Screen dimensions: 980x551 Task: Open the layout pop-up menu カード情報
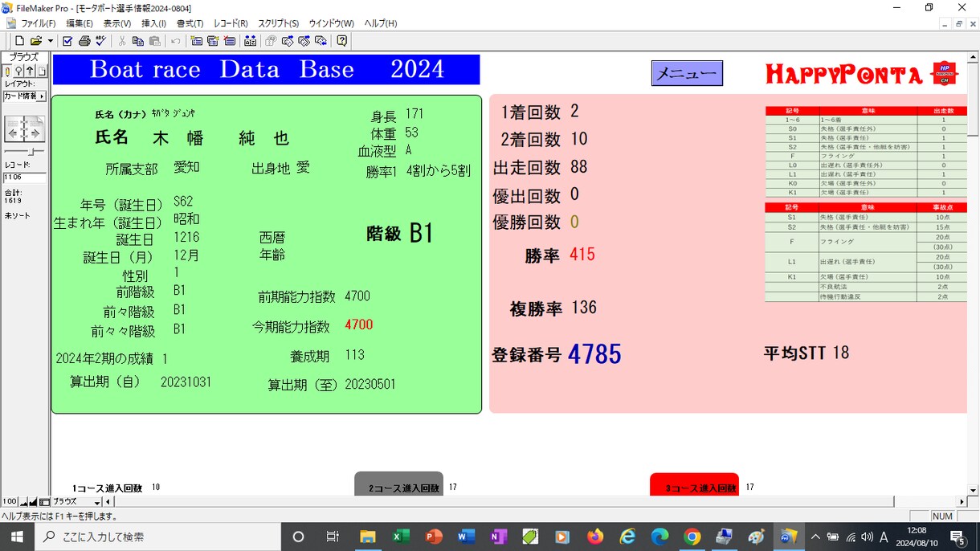pos(24,96)
